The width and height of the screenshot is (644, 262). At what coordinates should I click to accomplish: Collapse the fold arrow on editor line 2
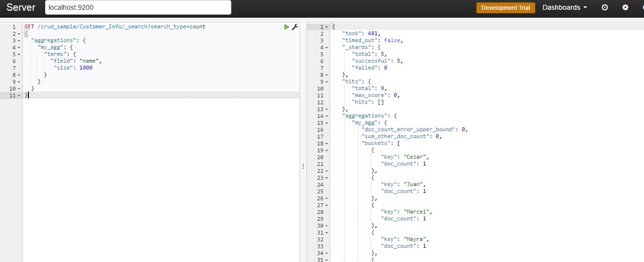tap(19, 34)
